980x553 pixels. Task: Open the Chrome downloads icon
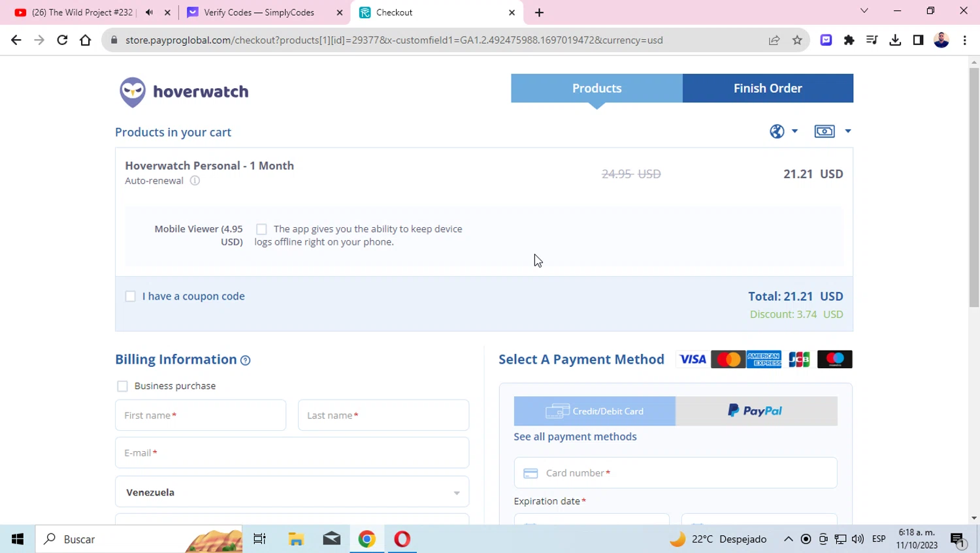895,40
